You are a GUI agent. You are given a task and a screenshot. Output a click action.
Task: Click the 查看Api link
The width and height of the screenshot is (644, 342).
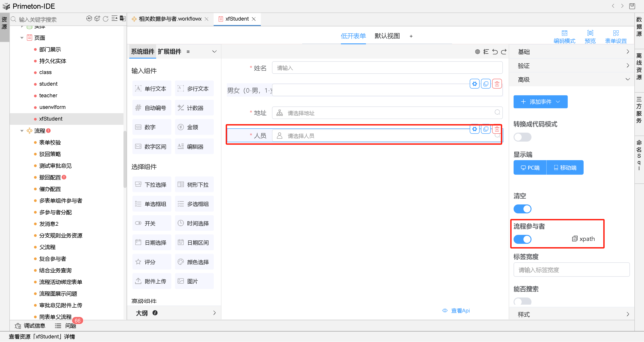460,310
